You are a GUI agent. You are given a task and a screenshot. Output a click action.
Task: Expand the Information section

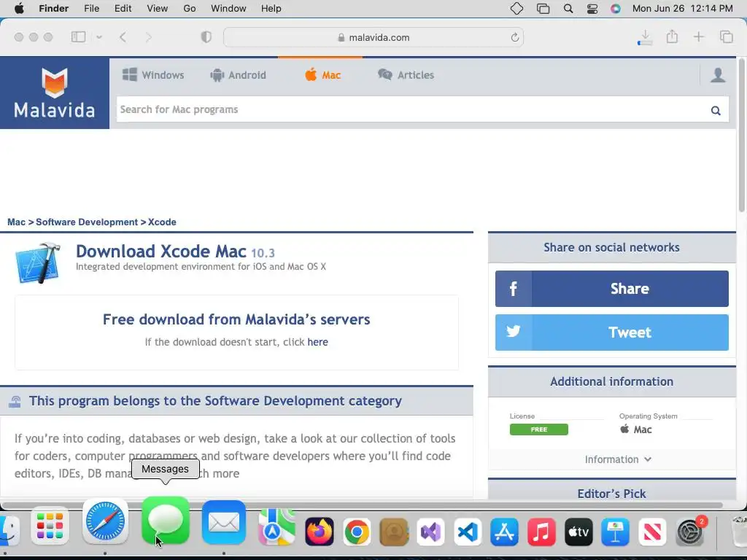pyautogui.click(x=618, y=459)
